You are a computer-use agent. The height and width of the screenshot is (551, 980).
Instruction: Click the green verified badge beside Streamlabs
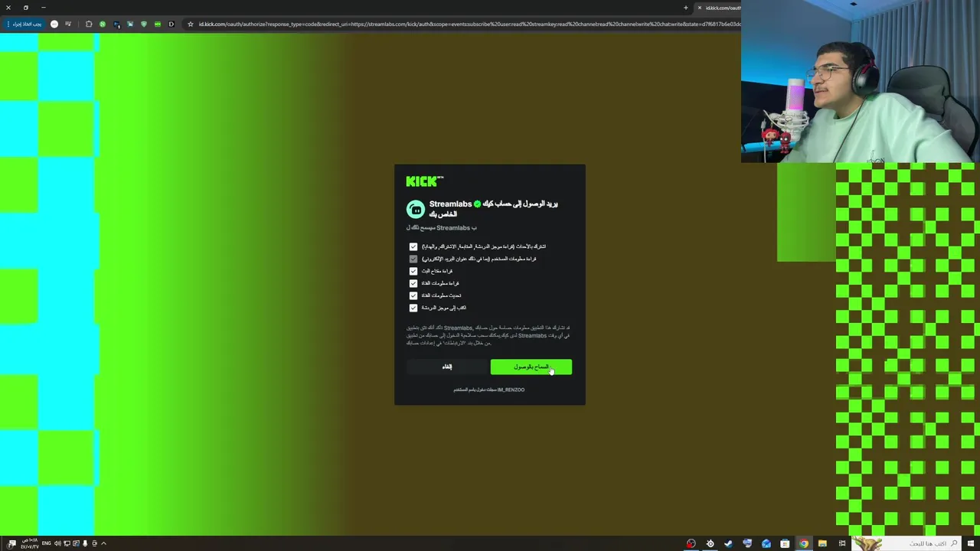(x=477, y=204)
